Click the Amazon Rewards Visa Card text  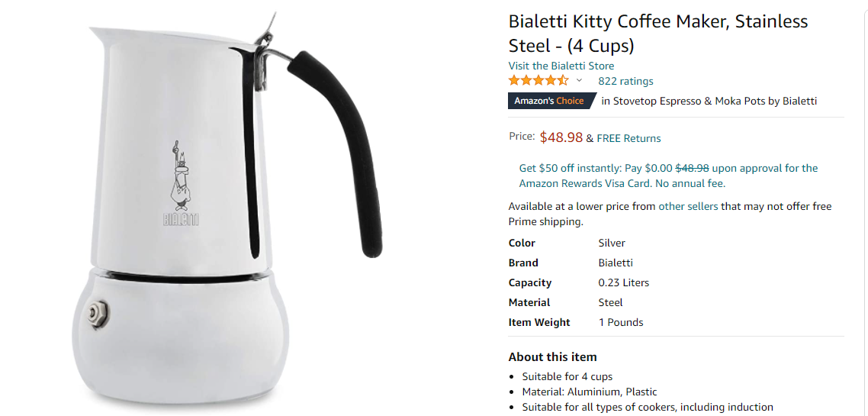point(586,182)
